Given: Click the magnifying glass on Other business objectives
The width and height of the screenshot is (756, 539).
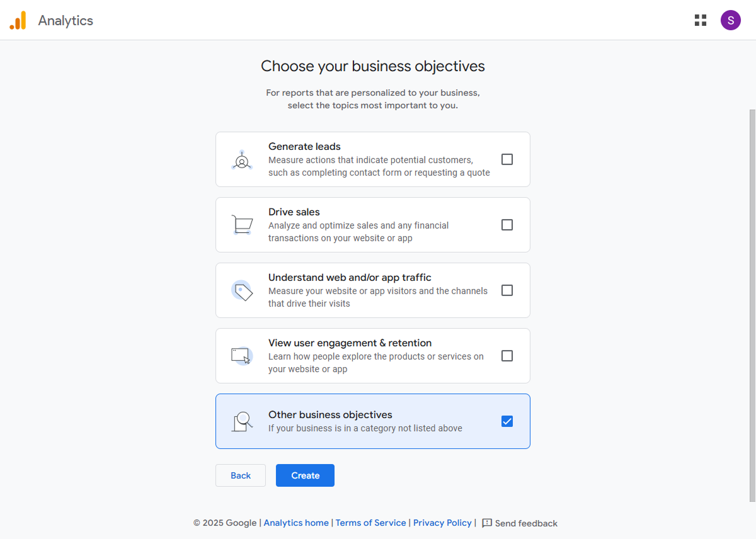Looking at the screenshot, I should [241, 421].
